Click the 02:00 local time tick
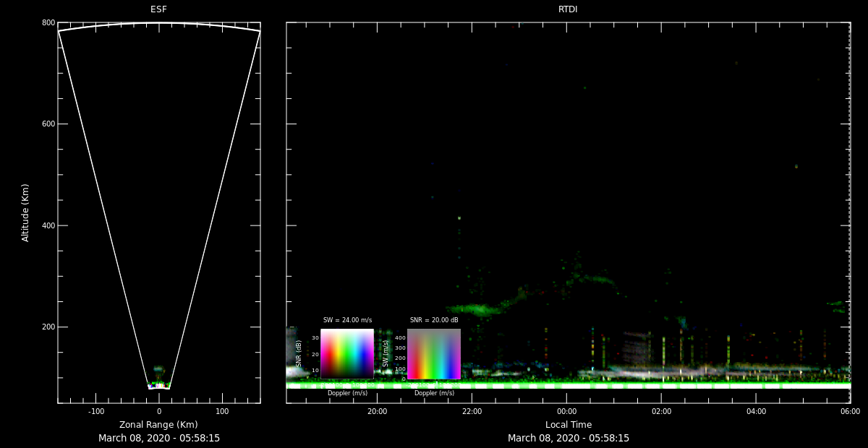Viewport: 868px width, 448px height. [661, 412]
